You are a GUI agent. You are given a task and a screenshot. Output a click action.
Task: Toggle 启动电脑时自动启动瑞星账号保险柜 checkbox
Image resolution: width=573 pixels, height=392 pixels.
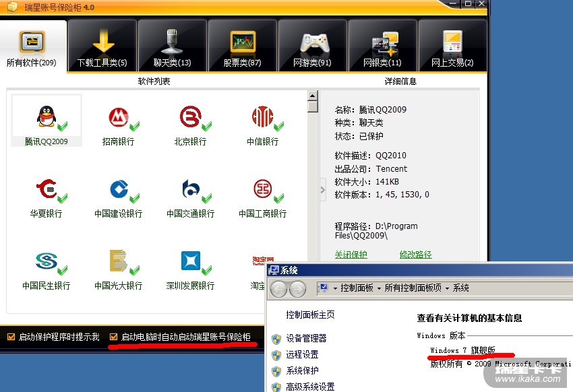point(114,337)
